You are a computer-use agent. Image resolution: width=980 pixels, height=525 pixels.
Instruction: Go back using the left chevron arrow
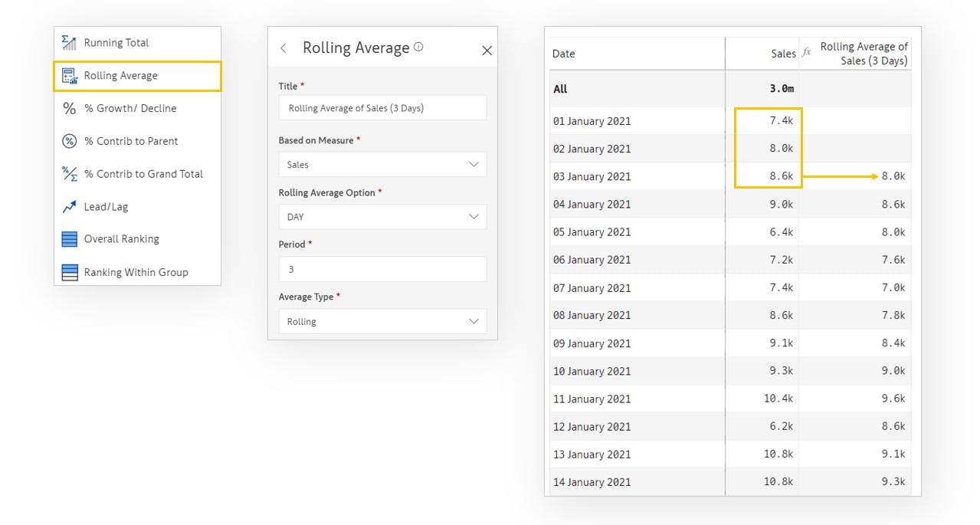coord(284,48)
